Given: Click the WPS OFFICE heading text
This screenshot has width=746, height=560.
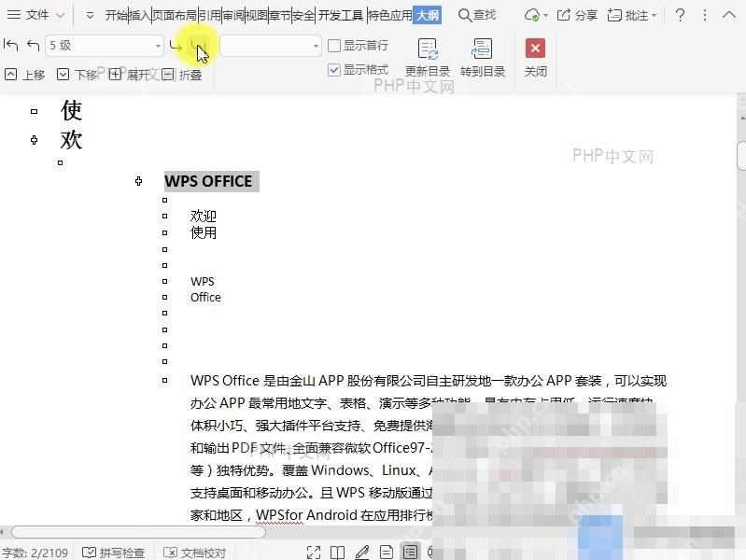Looking at the screenshot, I should pos(208,181).
